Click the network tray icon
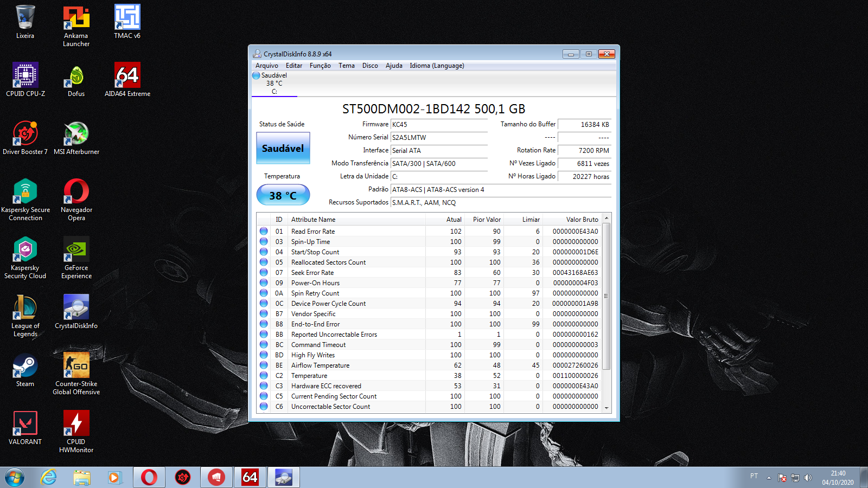This screenshot has height=488, width=868. pyautogui.click(x=795, y=478)
